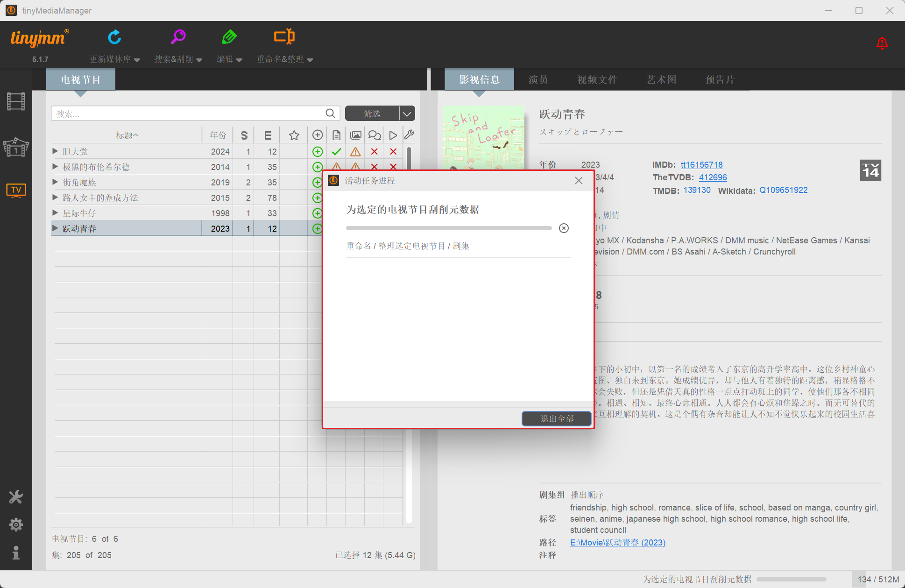Open IMDb link tt16156718
Image resolution: width=905 pixels, height=588 pixels.
click(x=701, y=164)
